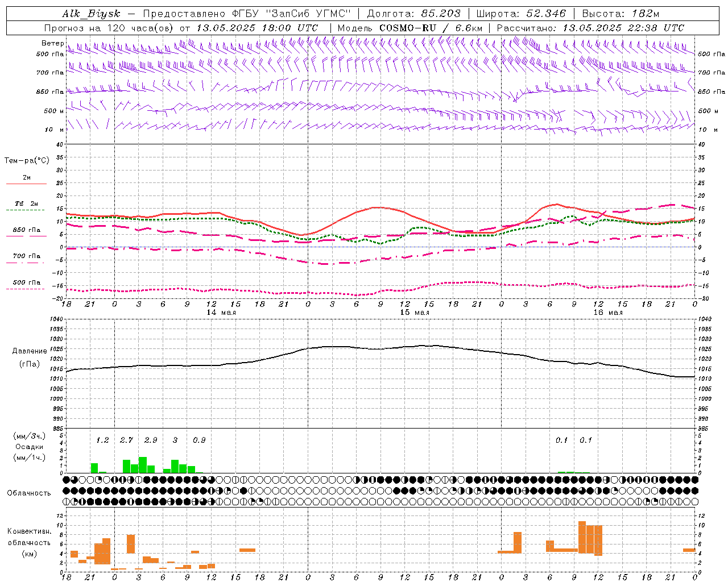728x582 pixels.
Task: Click the Осадки precipitation panel label
Action: pyautogui.click(x=29, y=447)
